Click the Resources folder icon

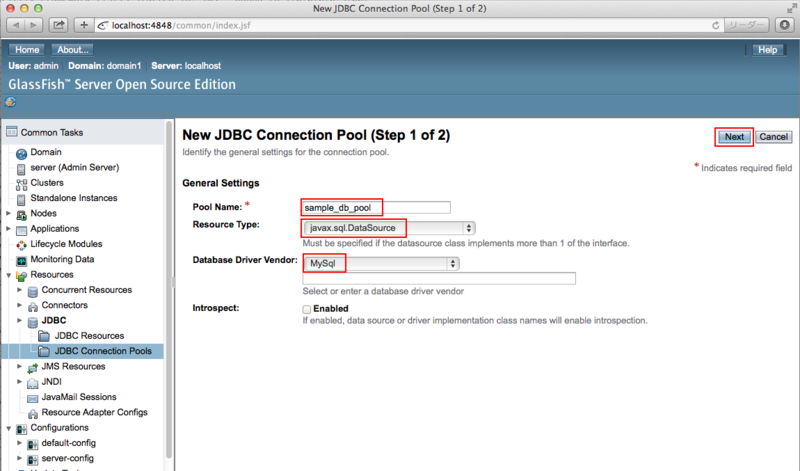21,276
